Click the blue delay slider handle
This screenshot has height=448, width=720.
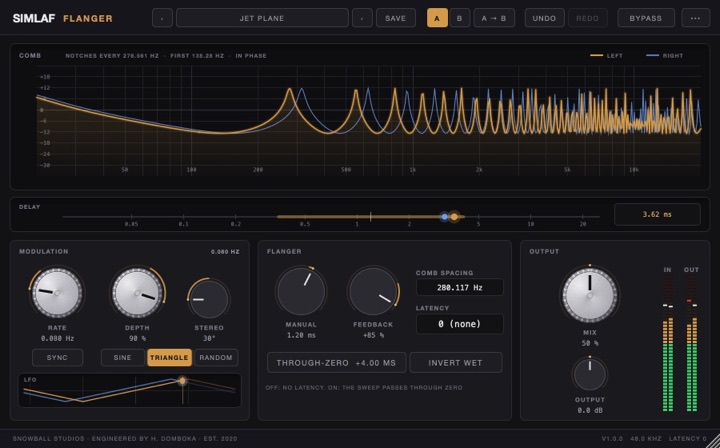pyautogui.click(x=444, y=217)
